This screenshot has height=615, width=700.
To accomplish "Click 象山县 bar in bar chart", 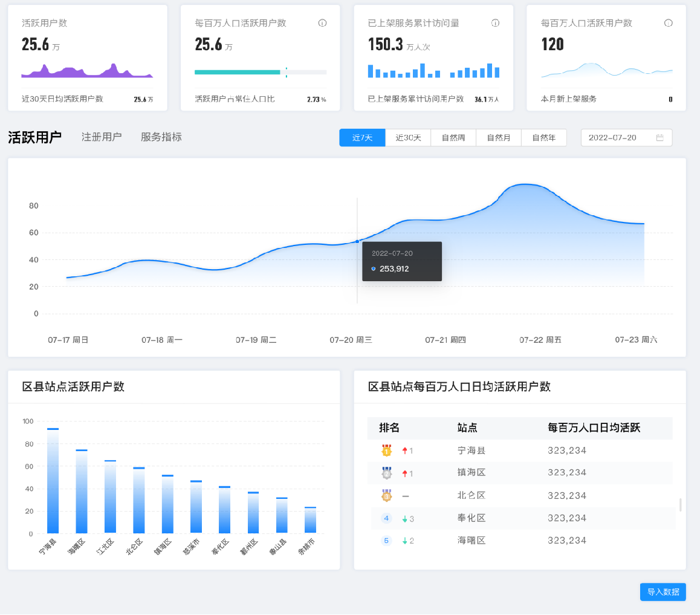I will pos(282,515).
